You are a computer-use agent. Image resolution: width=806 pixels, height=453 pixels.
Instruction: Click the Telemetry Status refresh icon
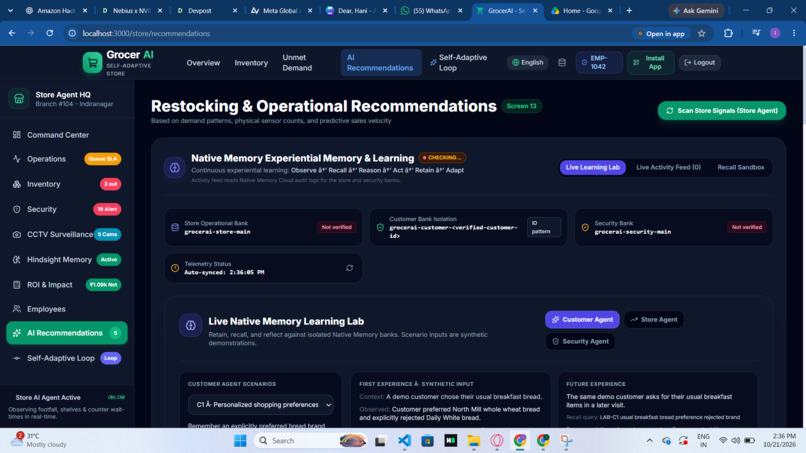tap(350, 268)
